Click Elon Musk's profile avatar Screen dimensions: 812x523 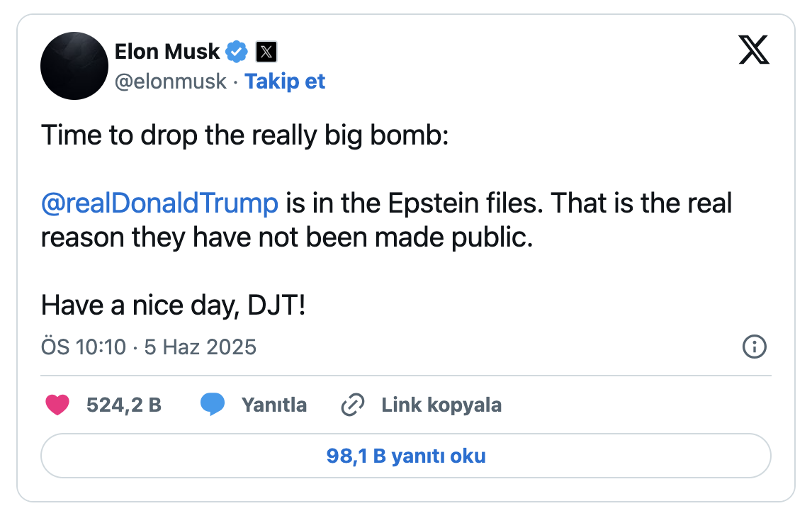[x=74, y=66]
